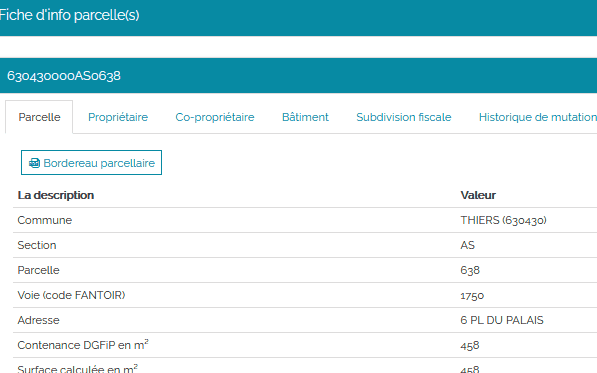Click the La description column header

[x=56, y=195]
